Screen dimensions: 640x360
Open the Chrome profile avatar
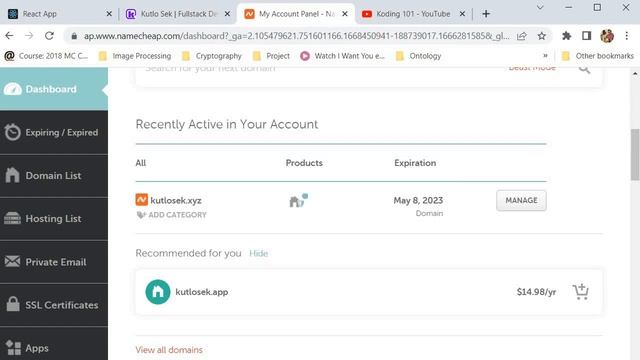point(607,36)
